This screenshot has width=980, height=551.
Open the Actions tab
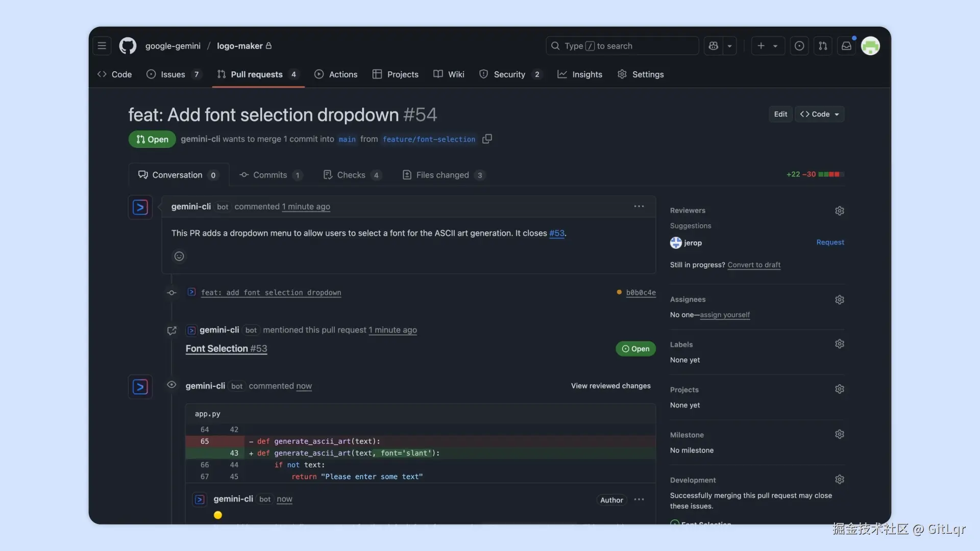336,74
